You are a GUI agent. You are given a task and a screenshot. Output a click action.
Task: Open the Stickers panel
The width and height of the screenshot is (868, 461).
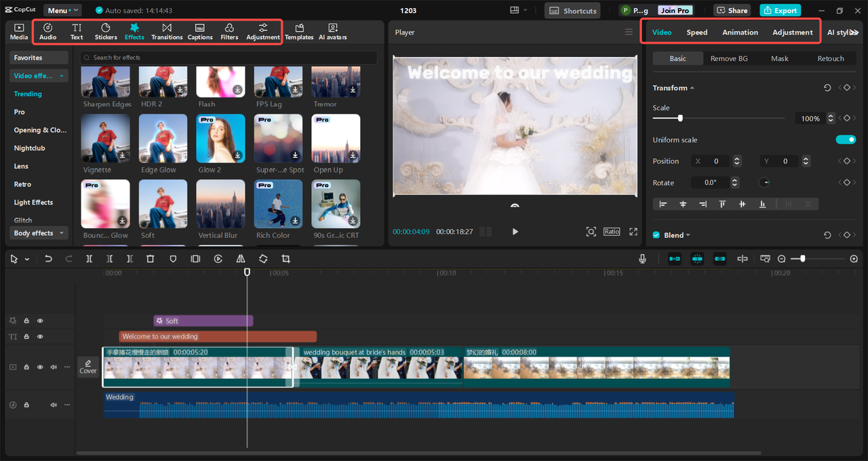coord(106,31)
